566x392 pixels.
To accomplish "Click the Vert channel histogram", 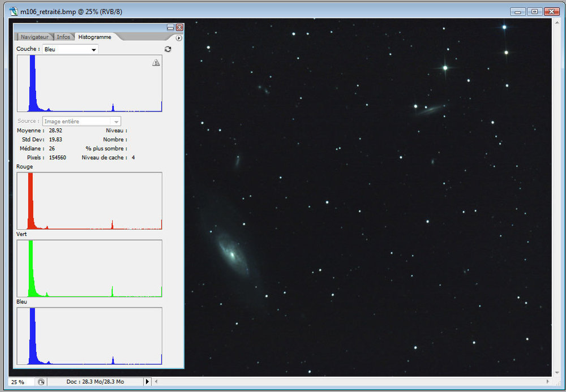I will point(89,269).
